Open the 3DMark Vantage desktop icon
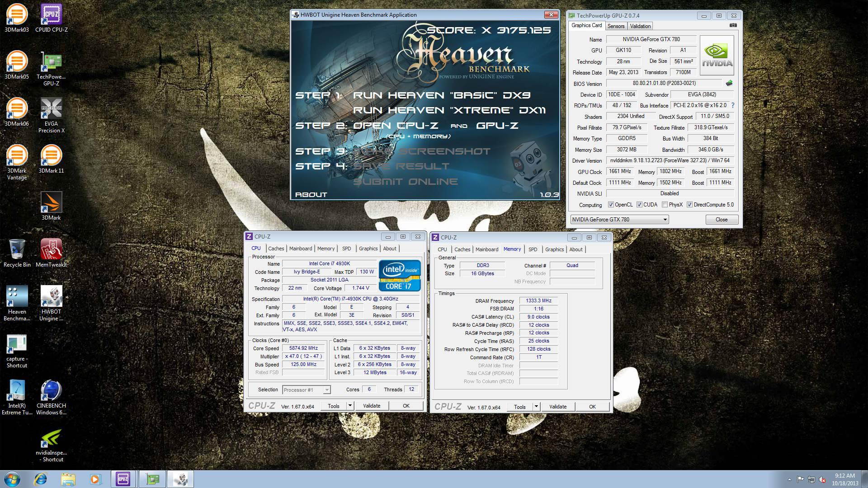 (17, 162)
